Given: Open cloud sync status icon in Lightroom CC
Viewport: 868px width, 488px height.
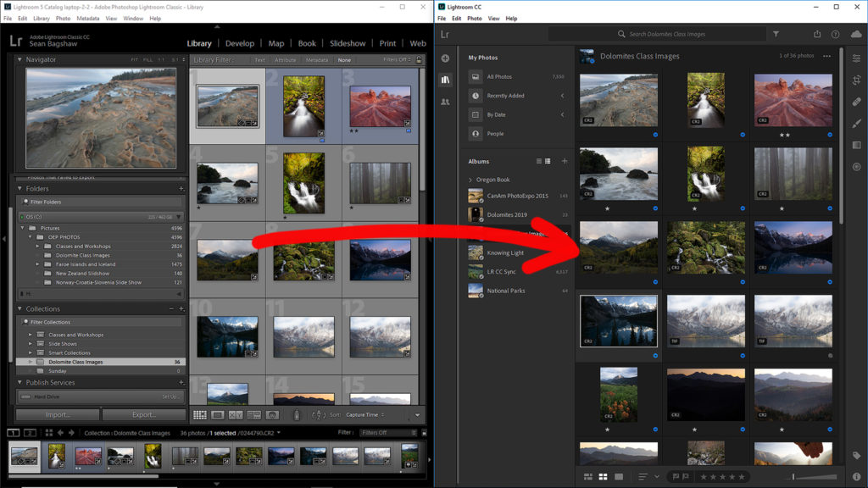Looking at the screenshot, I should pos(856,34).
